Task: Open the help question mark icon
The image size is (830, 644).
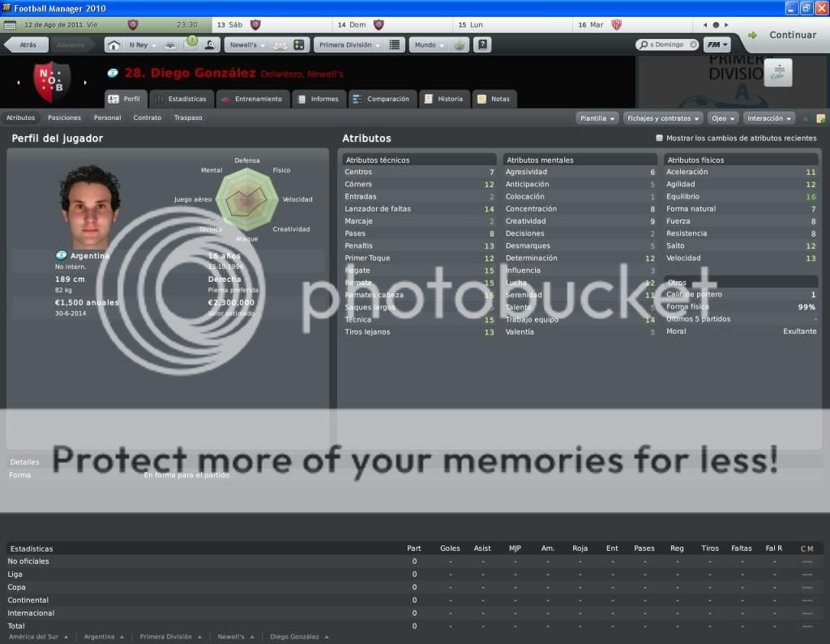Action: pos(482,45)
